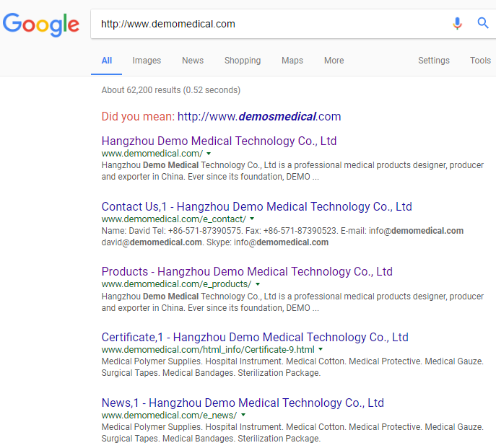Viewport: 496px width, 448px height.
Task: Follow the demosmedical.com suggested spelling link
Action: [259, 116]
